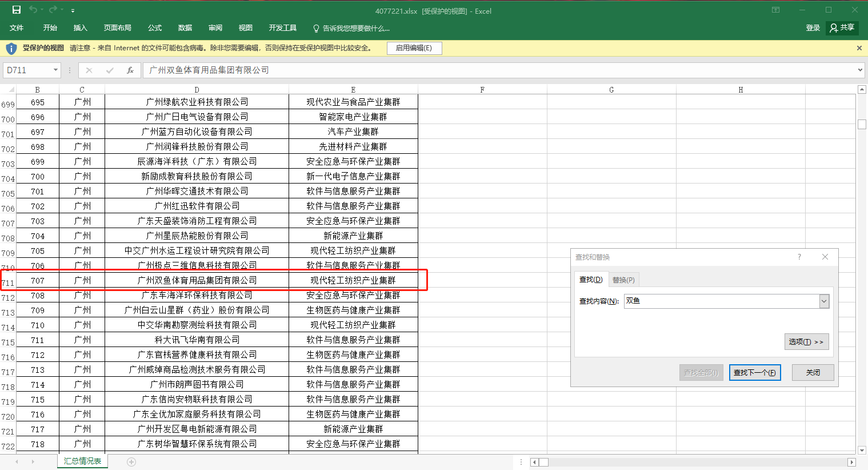The image size is (868, 470).
Task: Click vertical scrollbar down arrow
Action: pos(862,450)
